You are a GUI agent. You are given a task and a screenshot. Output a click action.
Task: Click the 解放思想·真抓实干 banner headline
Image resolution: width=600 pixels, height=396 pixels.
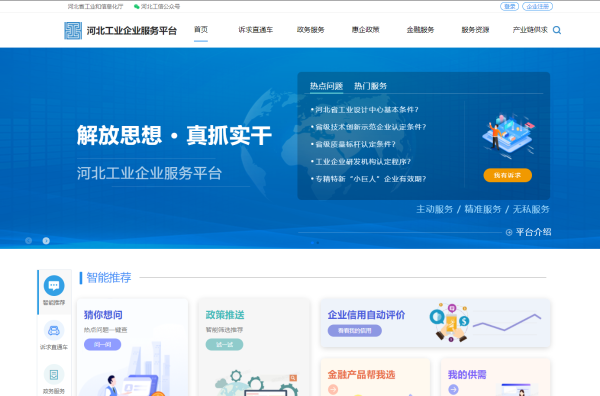(174, 135)
